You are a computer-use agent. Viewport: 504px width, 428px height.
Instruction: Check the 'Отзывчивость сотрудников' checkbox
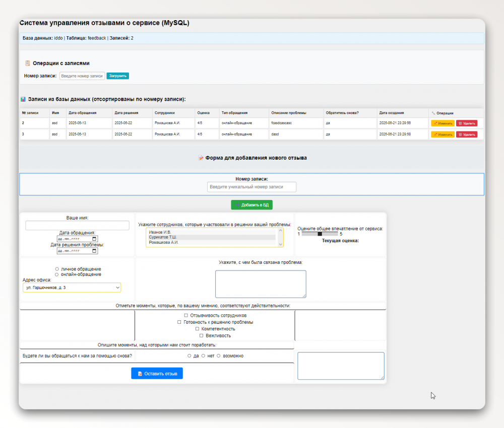pos(186,315)
